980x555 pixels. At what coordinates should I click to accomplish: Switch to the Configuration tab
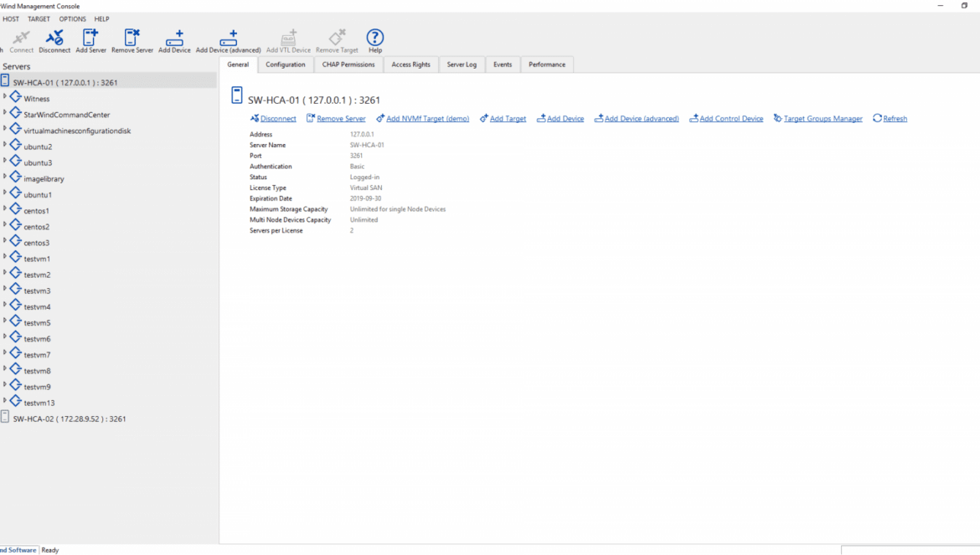pos(285,64)
